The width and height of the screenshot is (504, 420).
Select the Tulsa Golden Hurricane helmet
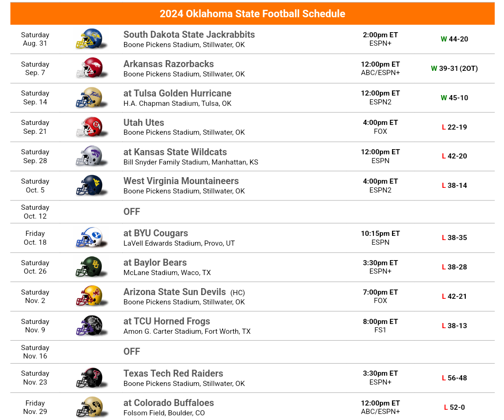[91, 97]
